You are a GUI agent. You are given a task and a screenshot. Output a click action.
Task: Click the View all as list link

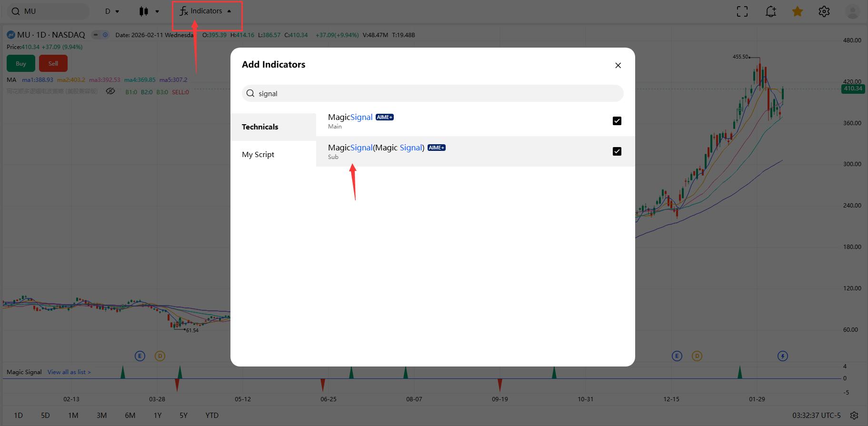[x=69, y=372]
